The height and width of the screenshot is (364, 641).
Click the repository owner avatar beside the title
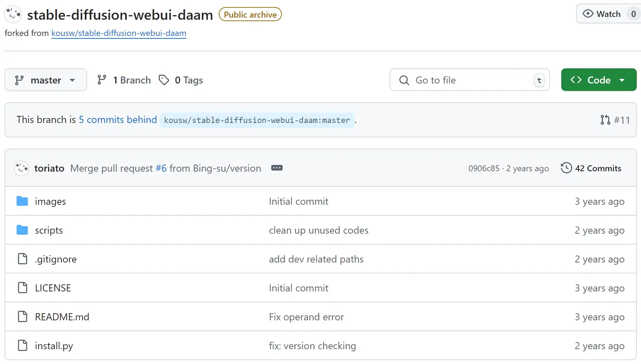click(13, 14)
